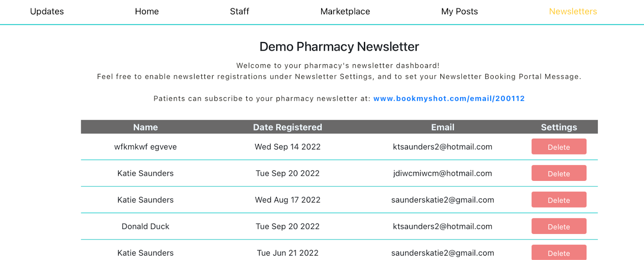This screenshot has width=644, height=260.
Task: Open the Updates tab
Action: (x=47, y=12)
